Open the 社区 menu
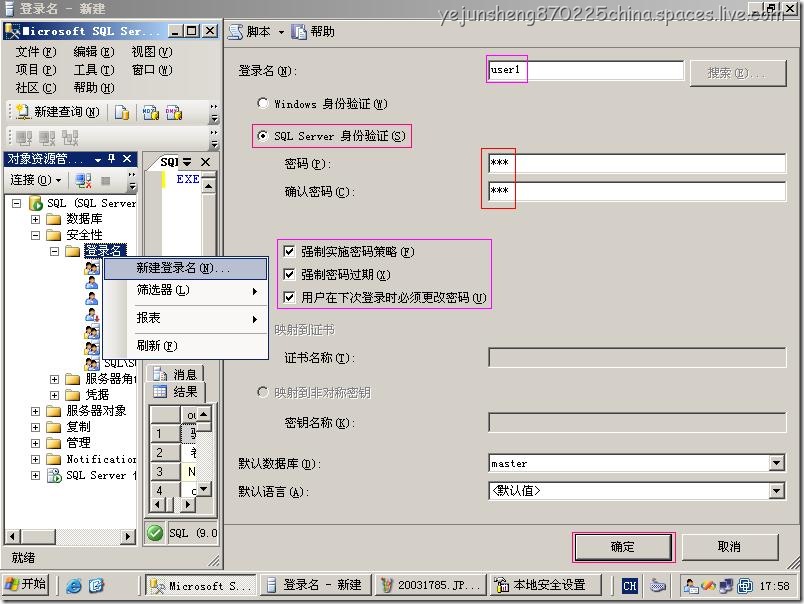The width and height of the screenshot is (804, 604). pyautogui.click(x=35, y=88)
